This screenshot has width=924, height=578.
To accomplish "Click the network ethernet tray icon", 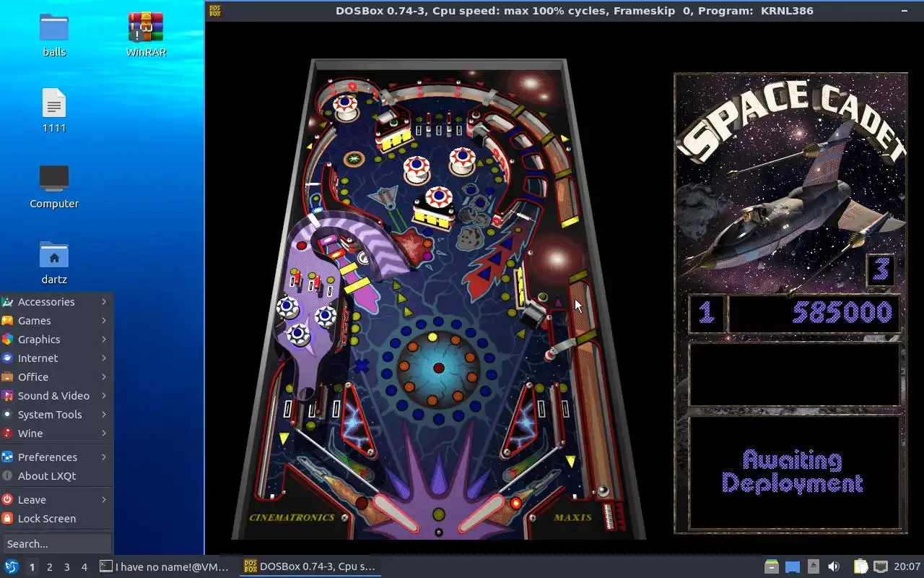I will click(x=881, y=566).
